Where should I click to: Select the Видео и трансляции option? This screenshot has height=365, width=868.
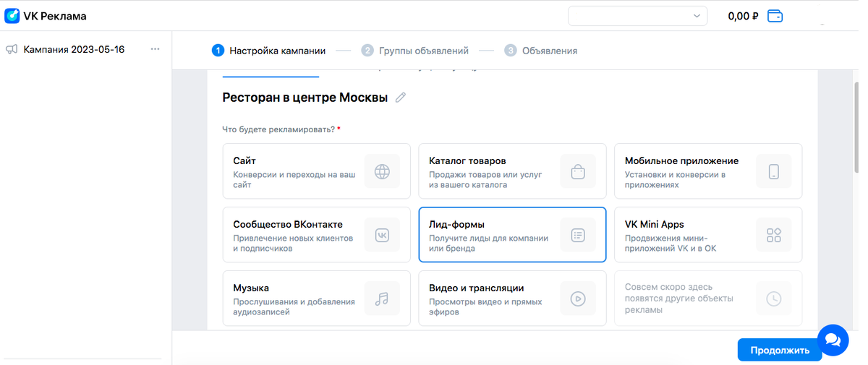point(512,299)
